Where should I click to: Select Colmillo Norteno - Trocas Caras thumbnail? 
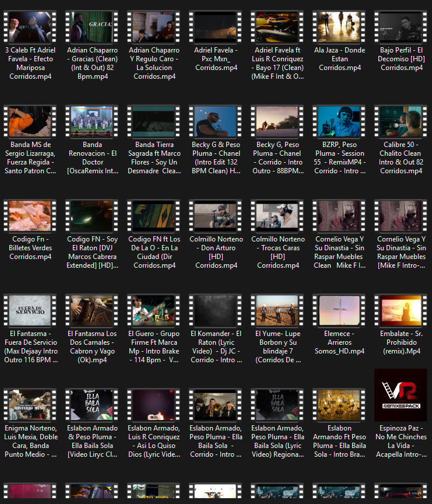click(x=277, y=216)
